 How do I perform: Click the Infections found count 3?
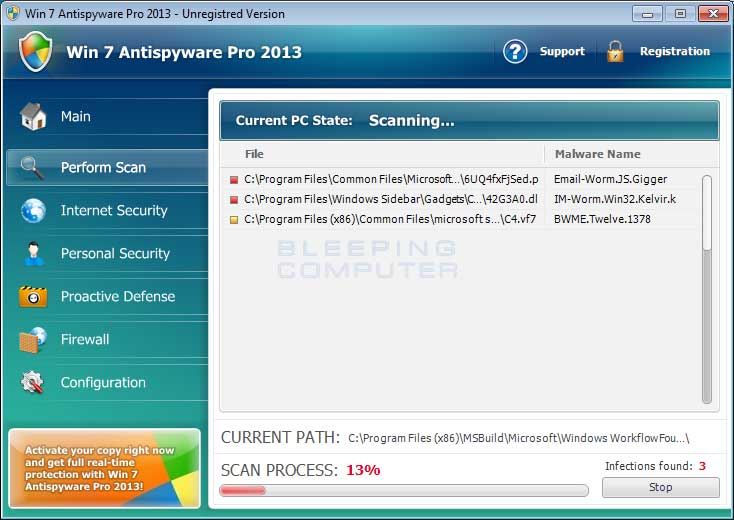click(702, 466)
